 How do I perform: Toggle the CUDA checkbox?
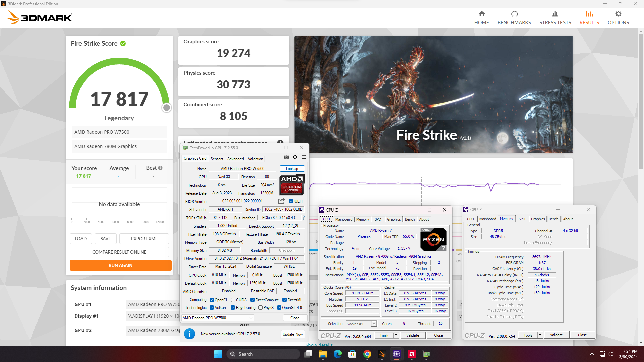233,300
